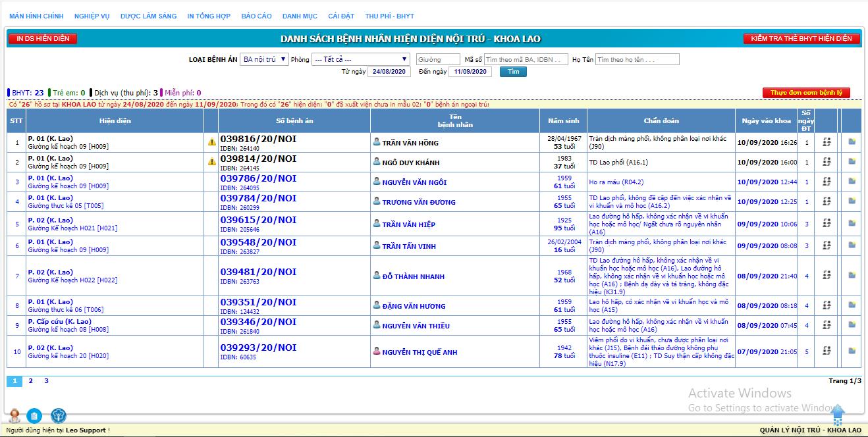Click admission date 07/09/2020 21:05
868x437 pixels.
pos(767,352)
